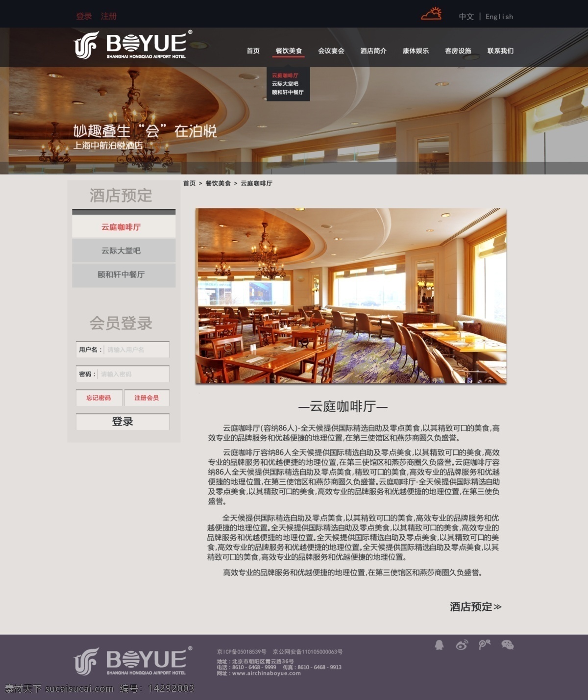Viewport: 588px width, 700px height.
Task: Click 餐饮美食 in the breadcrumb
Action: tap(218, 183)
